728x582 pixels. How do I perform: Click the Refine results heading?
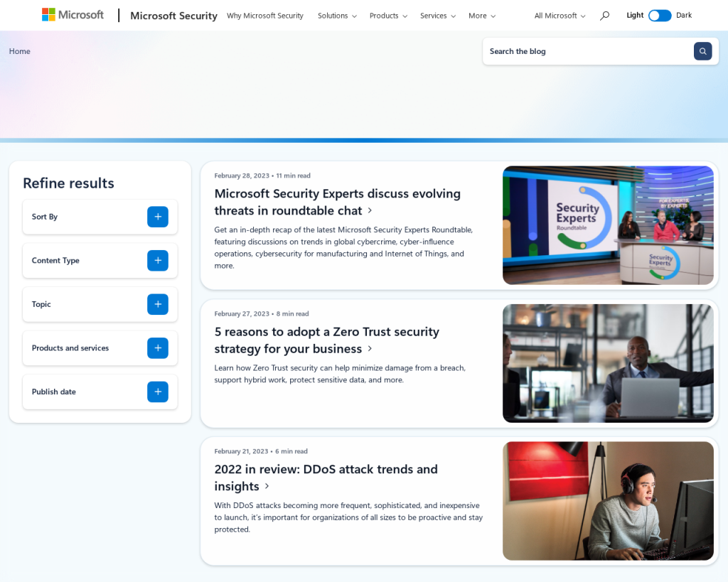(x=68, y=183)
